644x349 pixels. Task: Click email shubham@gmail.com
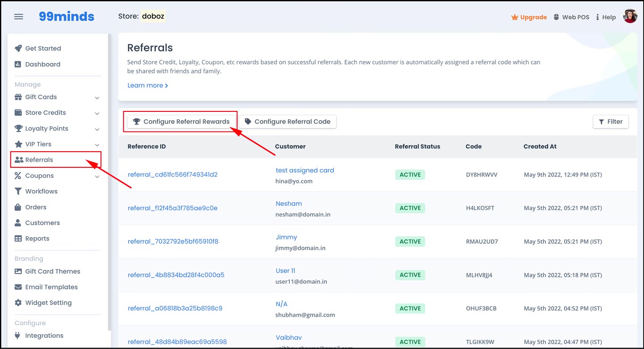(305, 315)
